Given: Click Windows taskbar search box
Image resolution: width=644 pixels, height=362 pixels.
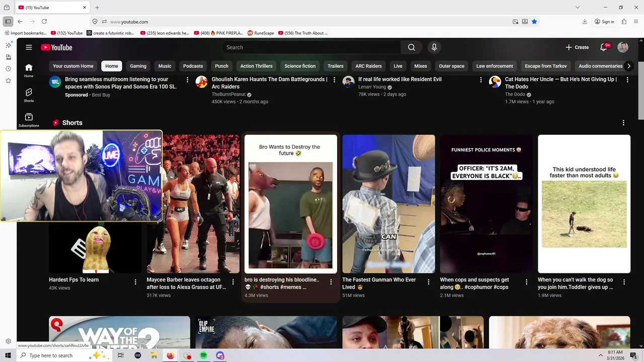Looking at the screenshot, I should pyautogui.click(x=64, y=355).
